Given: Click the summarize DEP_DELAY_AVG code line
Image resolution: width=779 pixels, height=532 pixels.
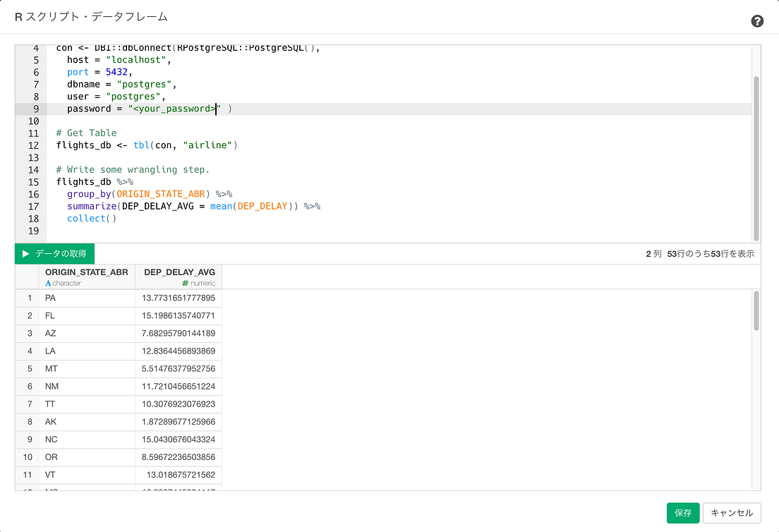Looking at the screenshot, I should [x=194, y=206].
